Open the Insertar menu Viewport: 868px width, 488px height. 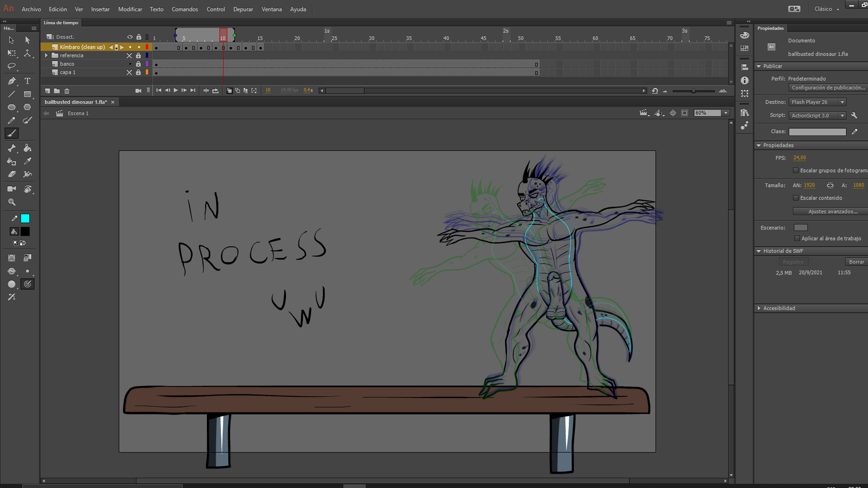tap(100, 9)
